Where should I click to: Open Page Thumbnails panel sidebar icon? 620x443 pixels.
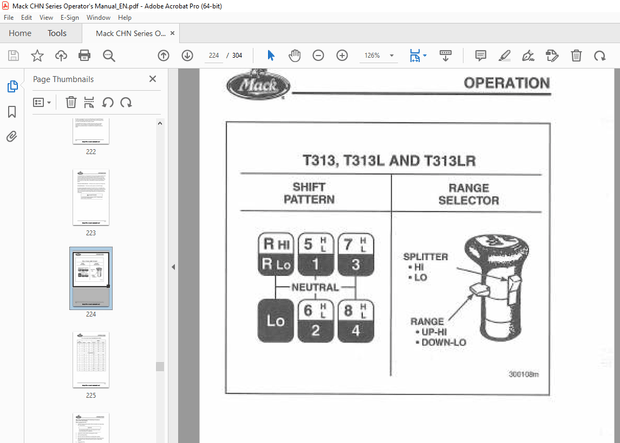click(x=12, y=86)
